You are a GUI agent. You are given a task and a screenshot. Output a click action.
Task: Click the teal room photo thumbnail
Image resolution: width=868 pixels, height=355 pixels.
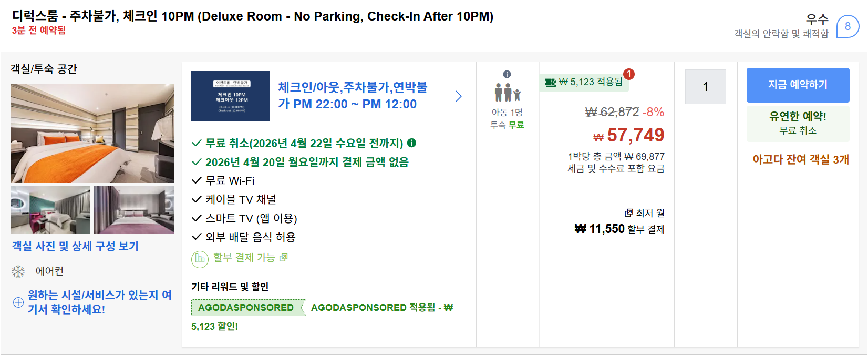click(50, 209)
